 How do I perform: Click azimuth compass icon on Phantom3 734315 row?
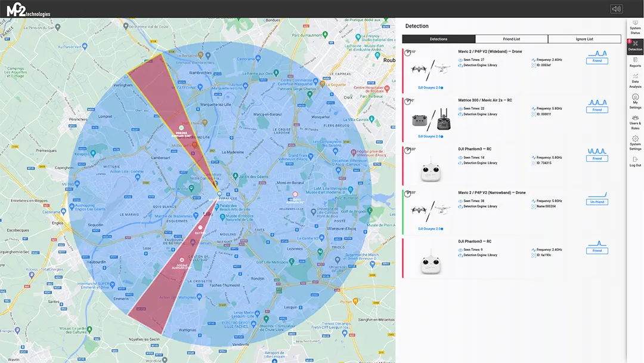pos(407,150)
